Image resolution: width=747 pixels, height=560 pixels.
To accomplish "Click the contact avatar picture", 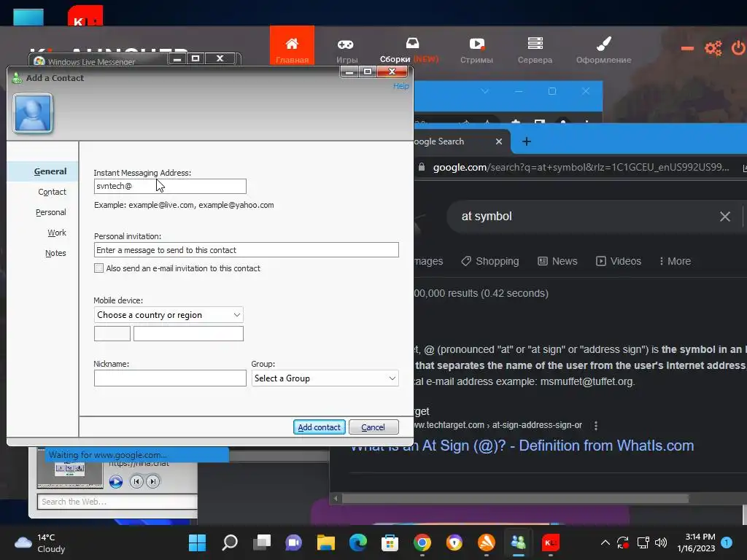I will tap(33, 113).
